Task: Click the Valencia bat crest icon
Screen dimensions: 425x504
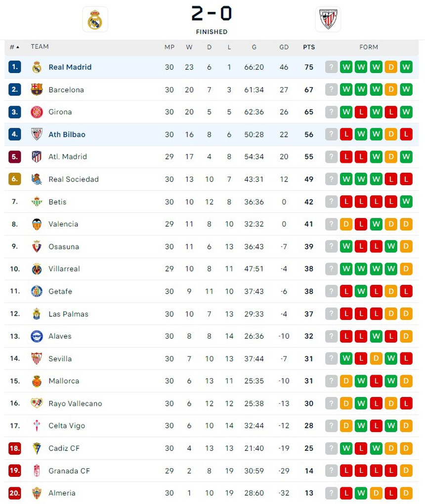Action: click(37, 224)
